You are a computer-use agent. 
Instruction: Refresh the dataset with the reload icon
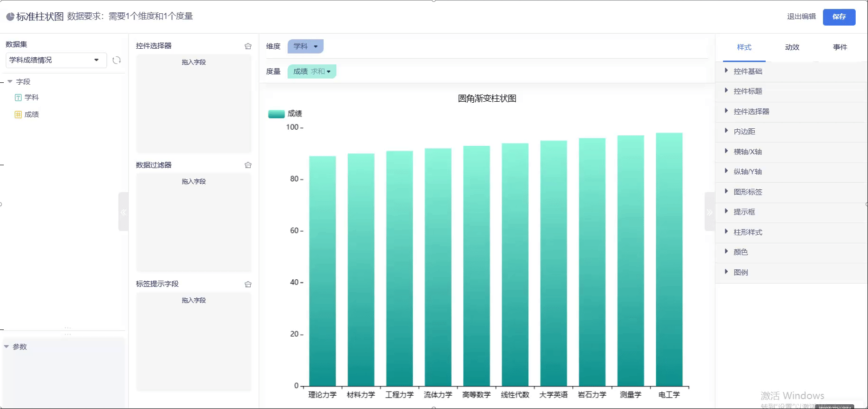(117, 60)
